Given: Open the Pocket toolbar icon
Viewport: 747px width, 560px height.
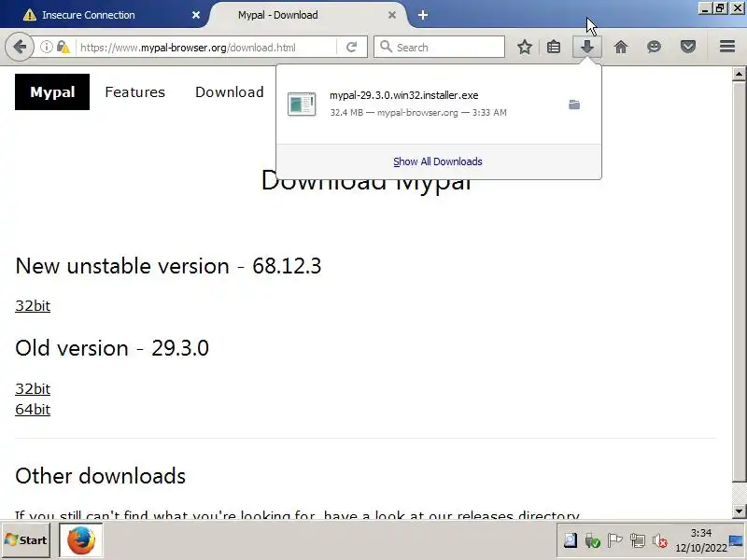Looking at the screenshot, I should tap(688, 48).
